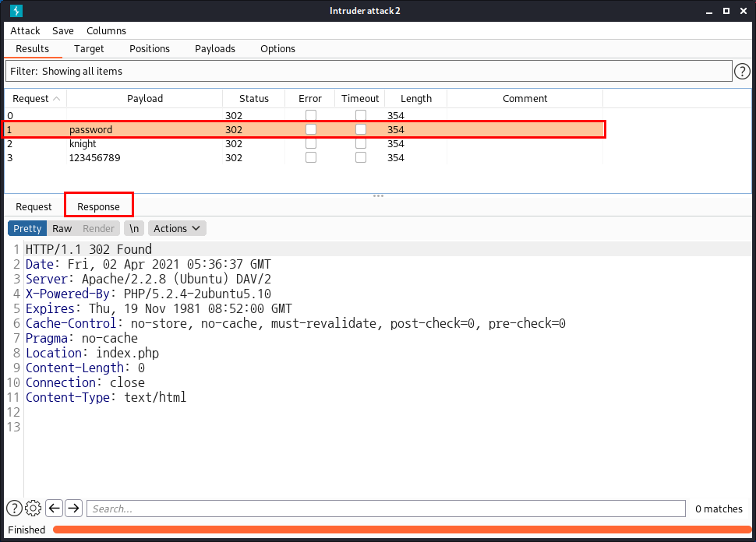Tick Error checkbox for password row
This screenshot has width=756, height=542.
coord(311,129)
